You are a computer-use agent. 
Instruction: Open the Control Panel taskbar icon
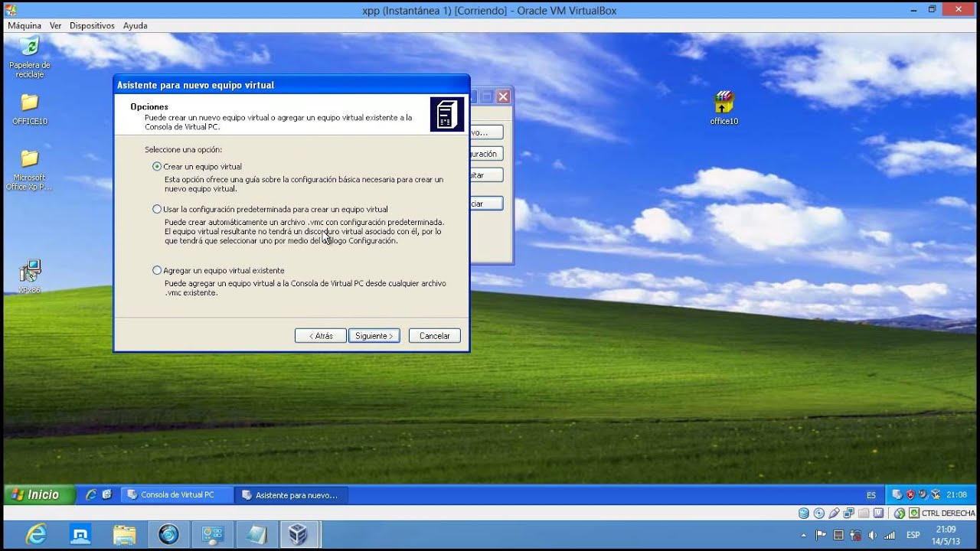pos(212,534)
